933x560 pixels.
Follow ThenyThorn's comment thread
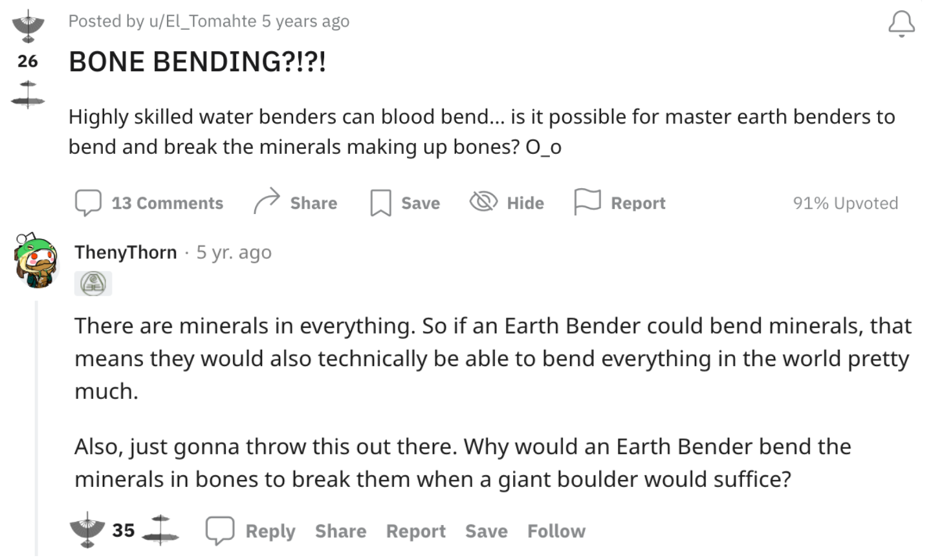pyautogui.click(x=556, y=531)
